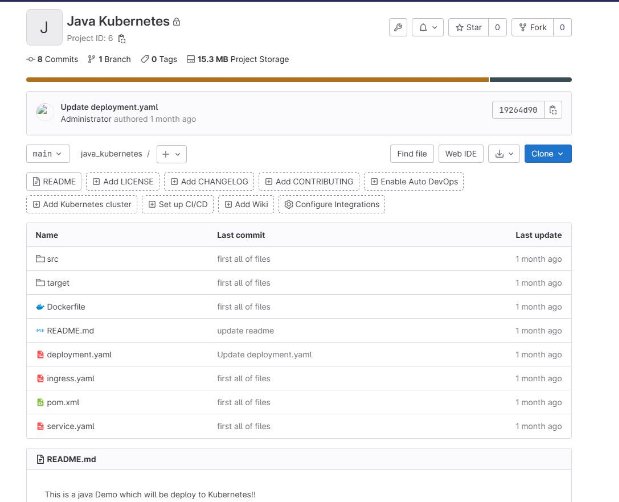
Task: Click Configure Integrations
Action: (x=332, y=204)
